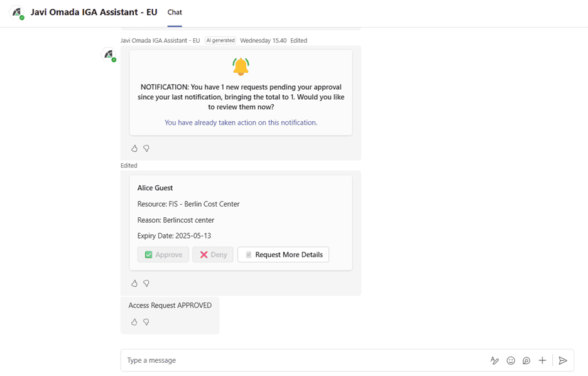The width and height of the screenshot is (588, 376).
Task: Click the Javi Omada assistant avatar in header
Action: click(17, 13)
